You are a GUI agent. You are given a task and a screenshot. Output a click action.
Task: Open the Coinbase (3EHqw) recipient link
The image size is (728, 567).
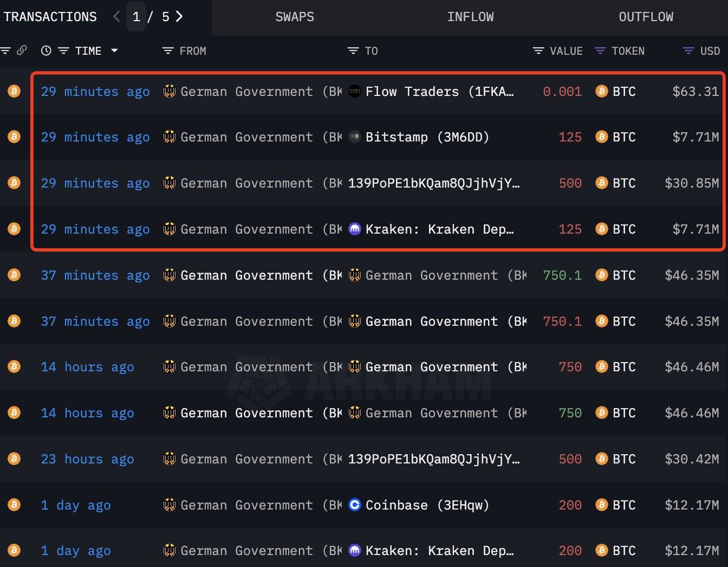point(427,505)
